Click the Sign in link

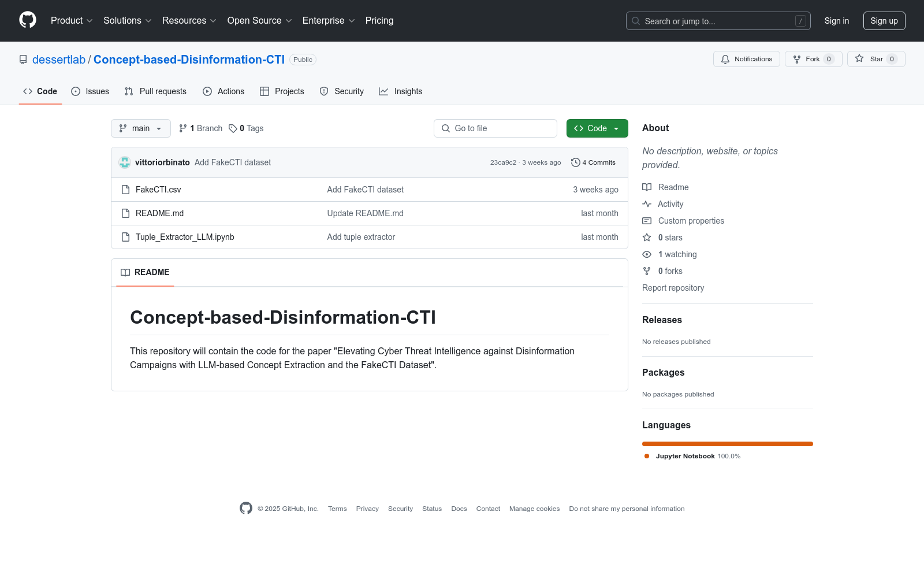coord(837,21)
